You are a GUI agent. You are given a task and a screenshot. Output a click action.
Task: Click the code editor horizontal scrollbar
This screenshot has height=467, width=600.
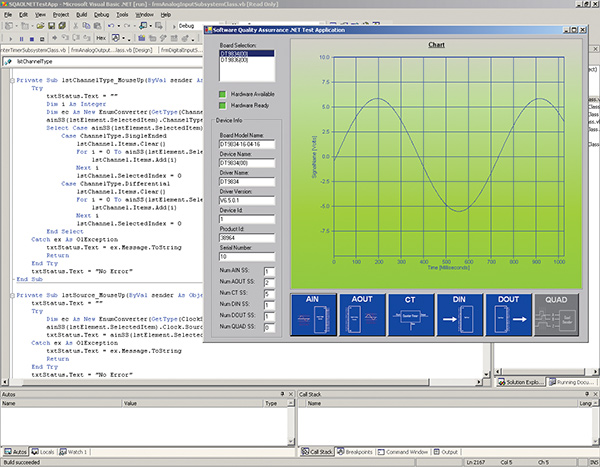pos(242,382)
